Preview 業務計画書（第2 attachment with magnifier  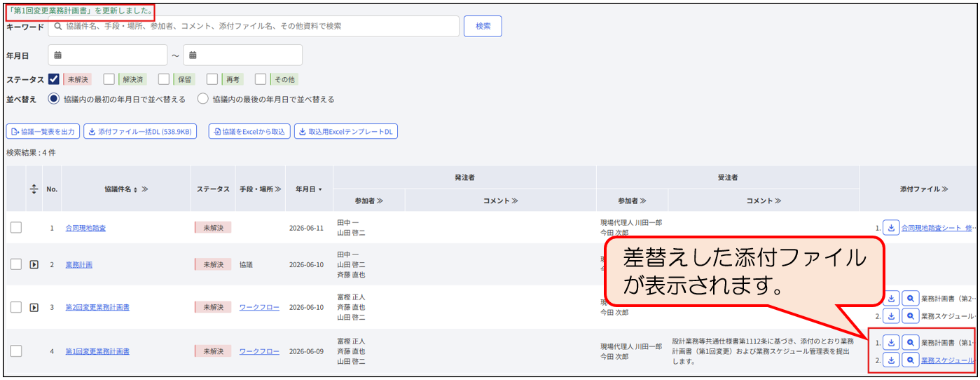910,298
